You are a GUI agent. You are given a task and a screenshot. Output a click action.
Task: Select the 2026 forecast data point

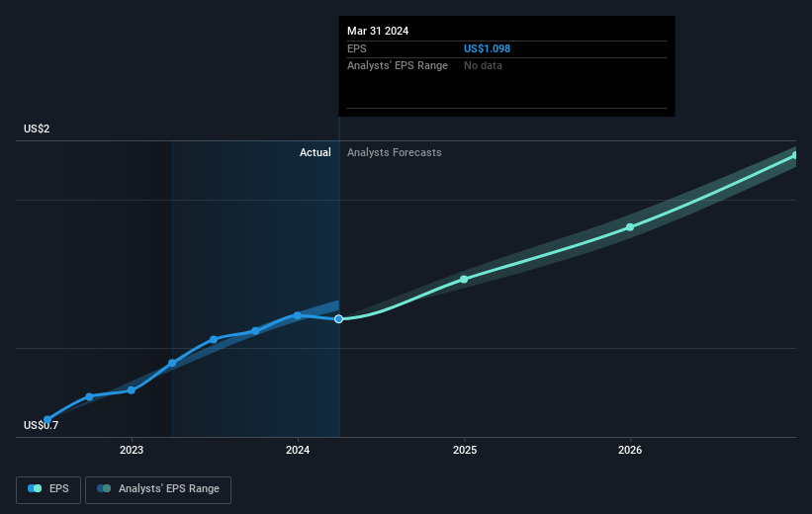630,227
